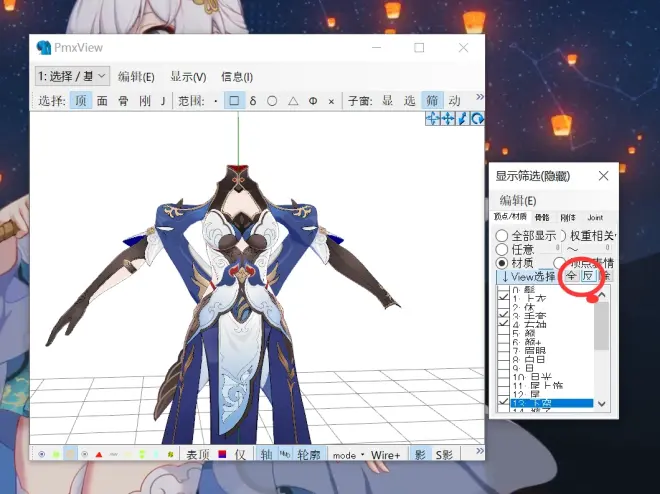Select 面 face selection mode

(x=102, y=101)
